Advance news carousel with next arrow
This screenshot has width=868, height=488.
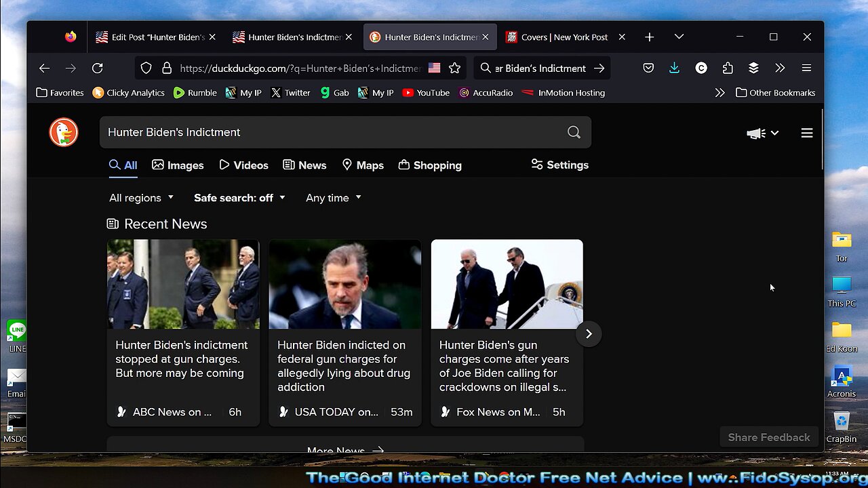[589, 333]
